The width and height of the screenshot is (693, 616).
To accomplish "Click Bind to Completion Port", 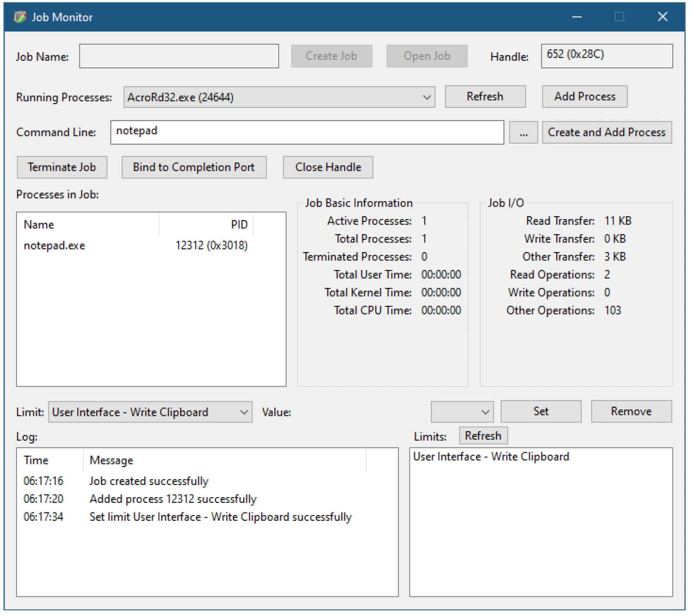I will (x=194, y=167).
